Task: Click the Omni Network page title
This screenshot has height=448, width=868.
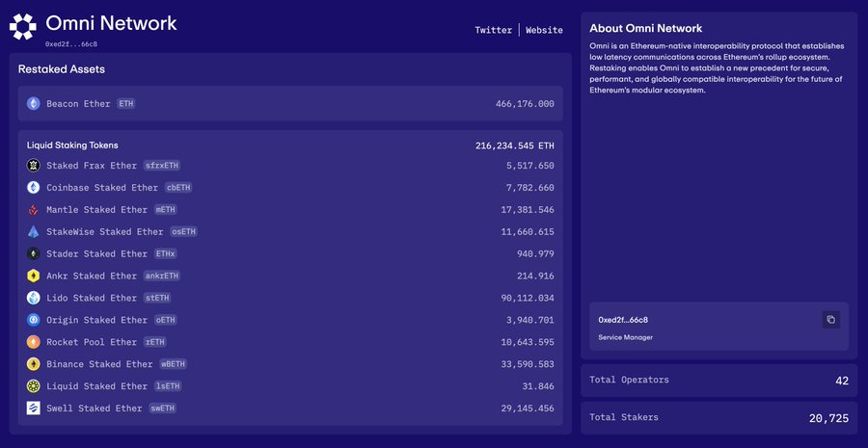Action: [111, 23]
